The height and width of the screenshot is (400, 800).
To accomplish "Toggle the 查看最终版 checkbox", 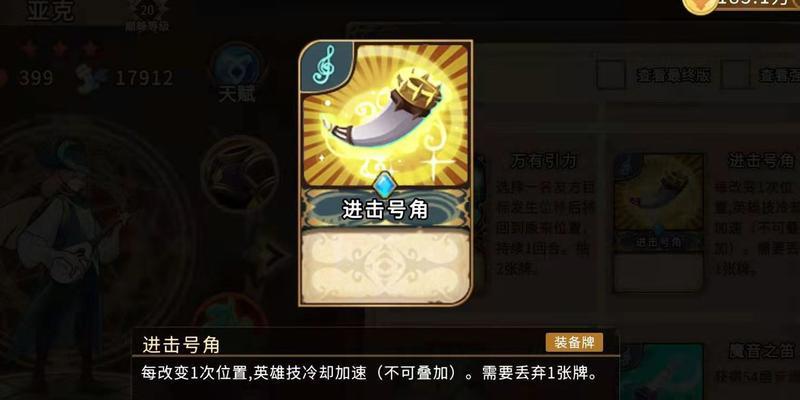I will [611, 75].
